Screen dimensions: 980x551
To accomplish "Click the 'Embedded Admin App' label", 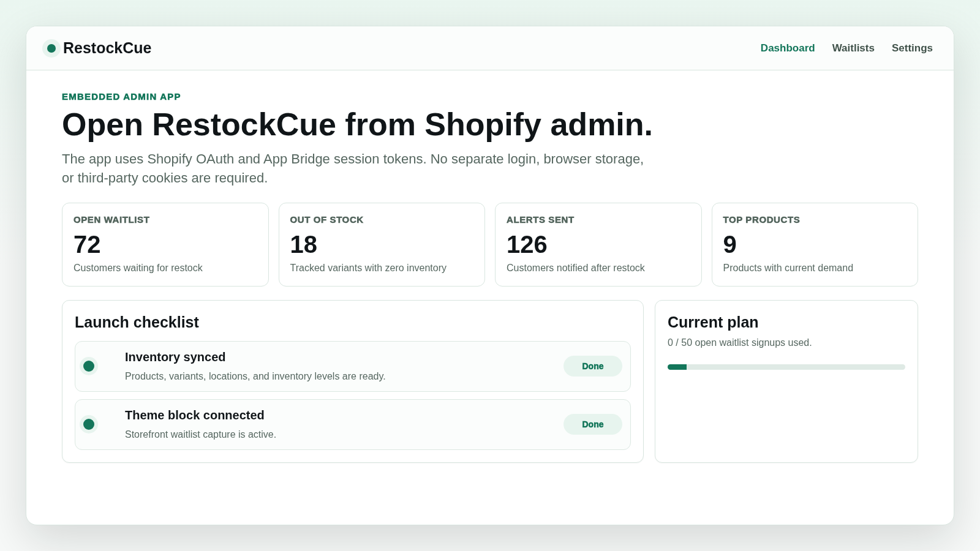I will (x=121, y=97).
